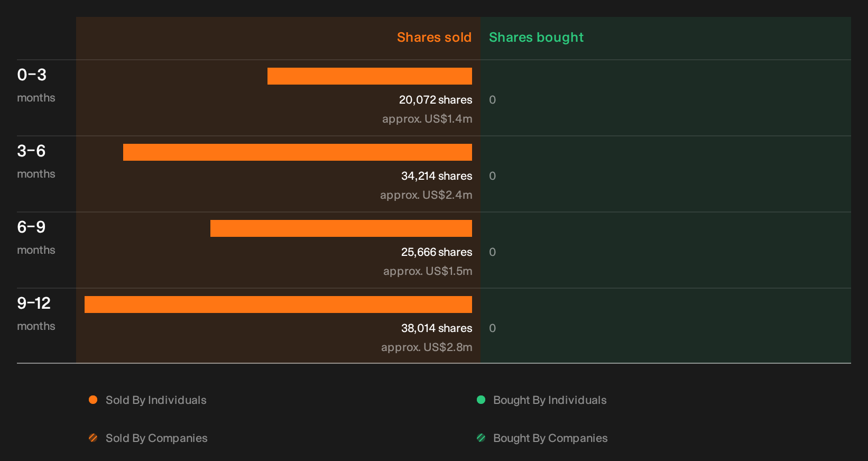
Task: Click the shares bought 0 in 6-9 months row
Action: [492, 252]
